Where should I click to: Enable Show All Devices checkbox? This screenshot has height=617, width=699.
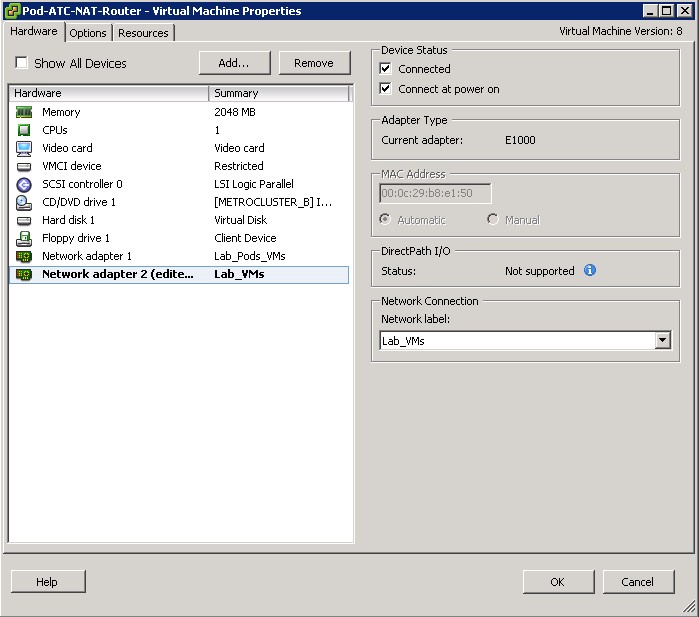pyautogui.click(x=21, y=63)
